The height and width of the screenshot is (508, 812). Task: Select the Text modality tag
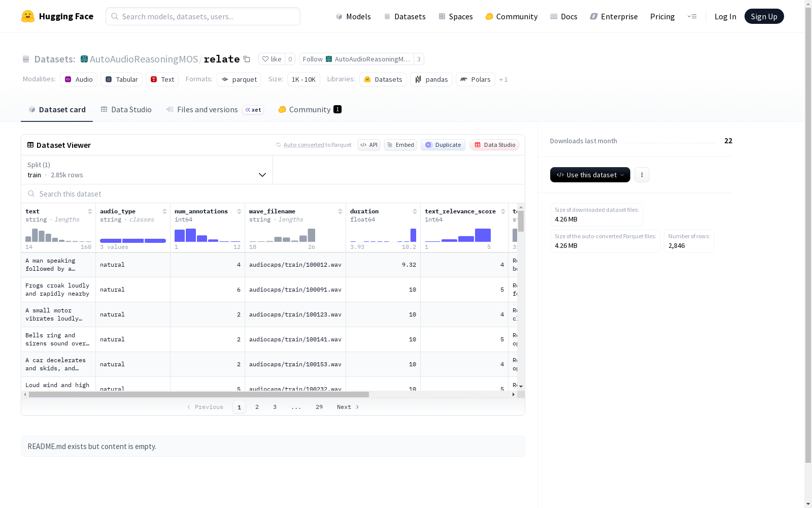[162, 79]
